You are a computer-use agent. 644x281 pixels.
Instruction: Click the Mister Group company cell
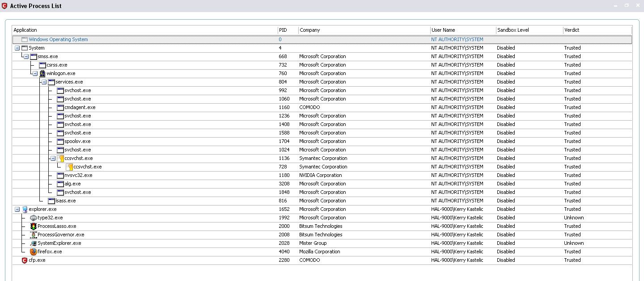(x=313, y=243)
